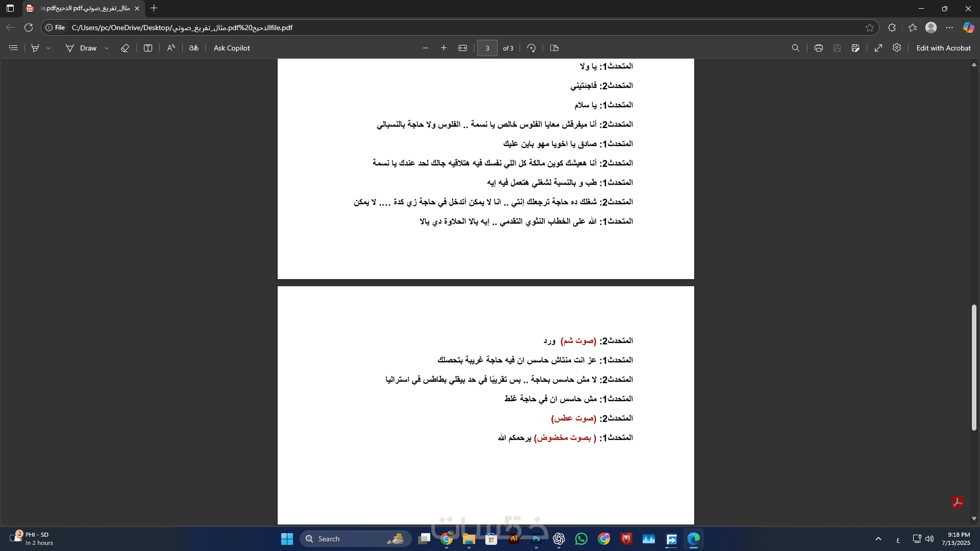Open Settings and more menu
980x551 pixels.
[x=949, y=28]
